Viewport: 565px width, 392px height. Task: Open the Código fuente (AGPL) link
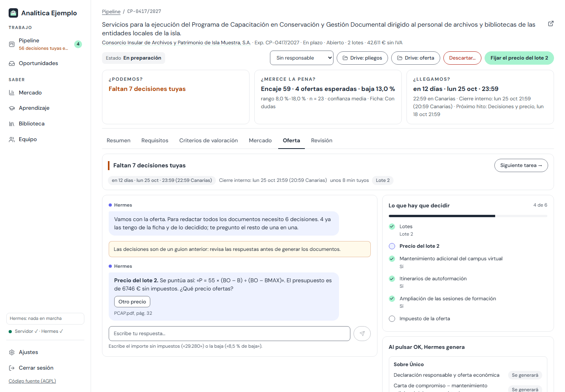[x=32, y=381]
